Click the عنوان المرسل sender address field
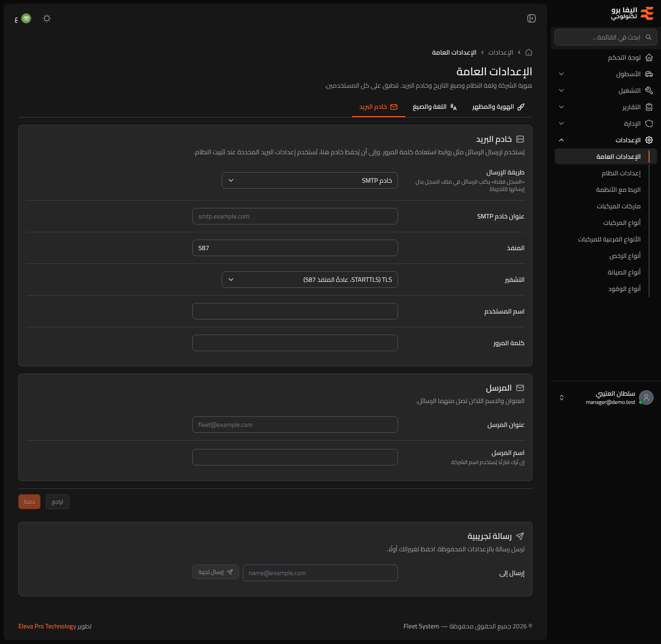 tap(295, 425)
